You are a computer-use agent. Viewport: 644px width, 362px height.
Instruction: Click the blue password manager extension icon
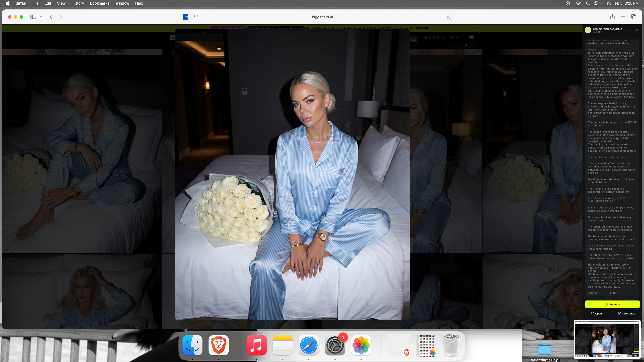pyautogui.click(x=185, y=17)
